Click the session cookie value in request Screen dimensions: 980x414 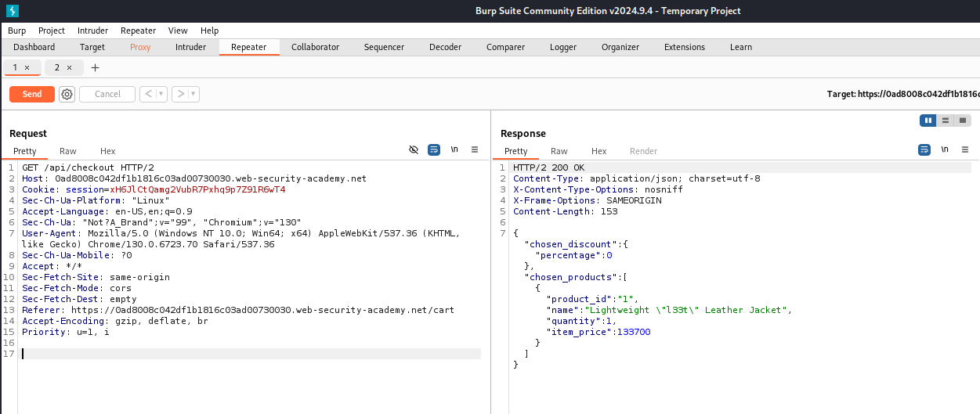click(x=197, y=189)
